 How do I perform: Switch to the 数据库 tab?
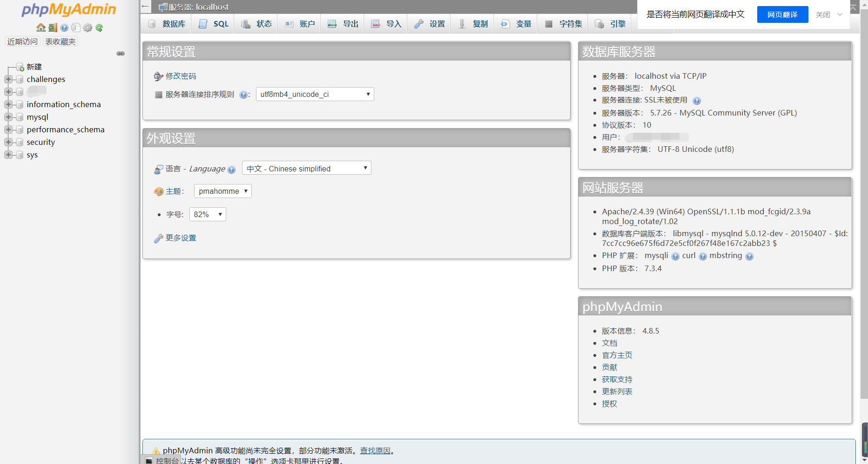(166, 24)
